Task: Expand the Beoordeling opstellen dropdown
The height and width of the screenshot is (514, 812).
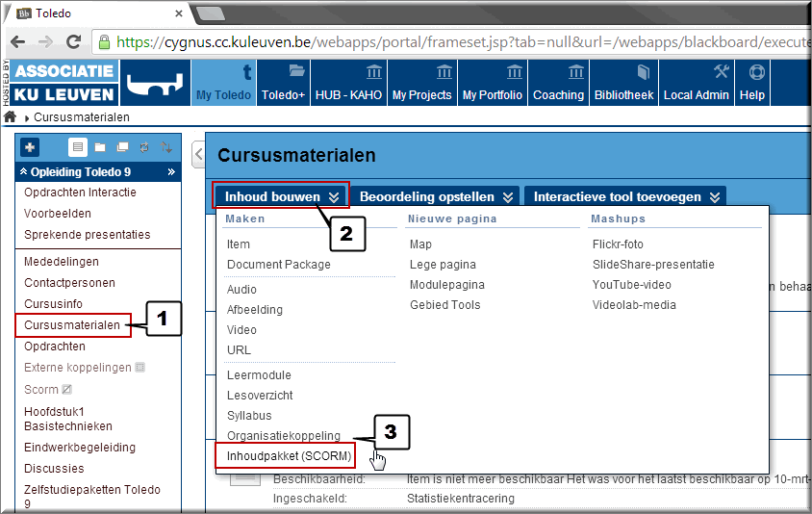Action: point(436,197)
